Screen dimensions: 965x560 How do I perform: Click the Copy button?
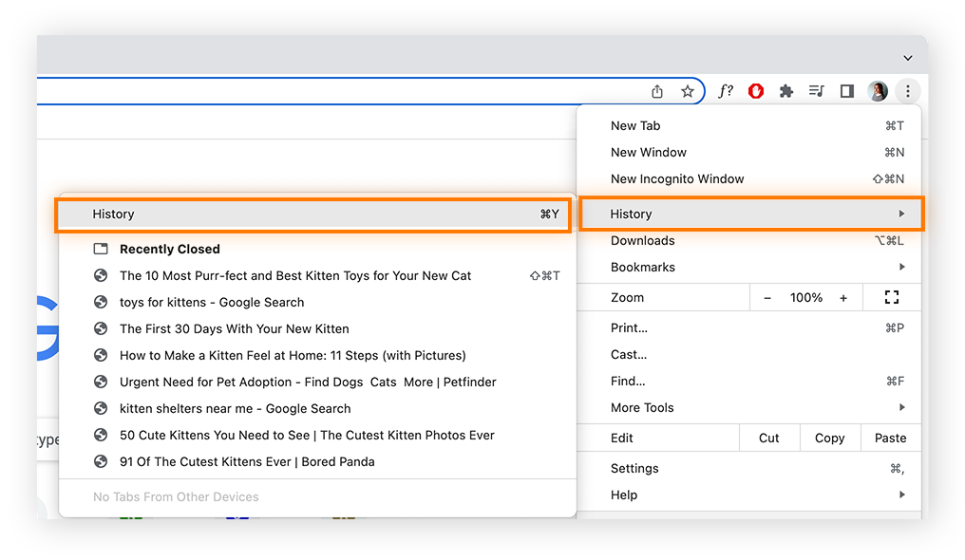[x=829, y=438]
